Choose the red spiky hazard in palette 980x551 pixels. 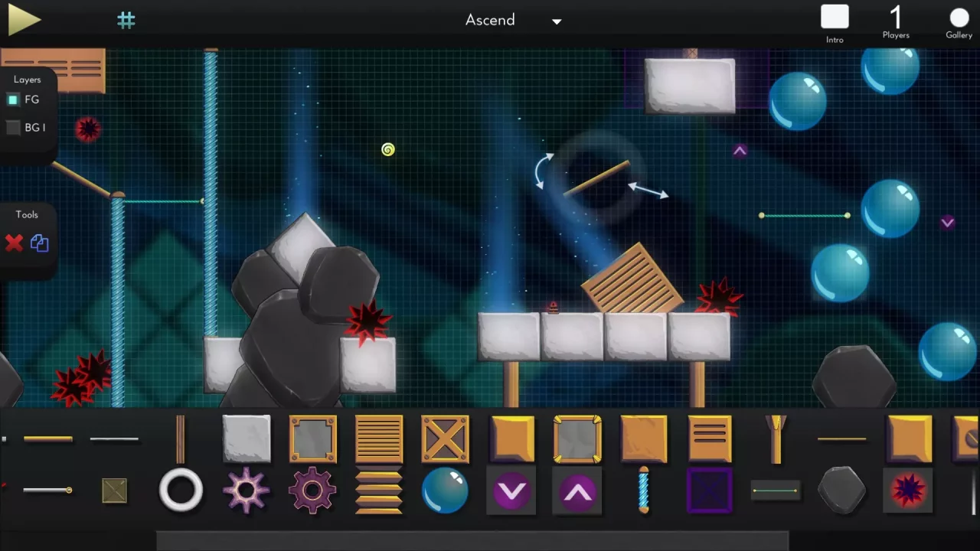908,491
